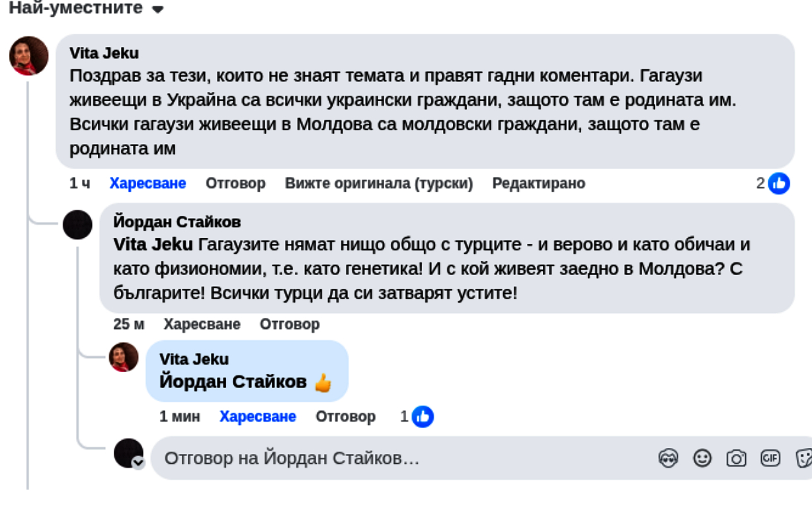Like Vita Jeku's thumbs-up reply

258,417
